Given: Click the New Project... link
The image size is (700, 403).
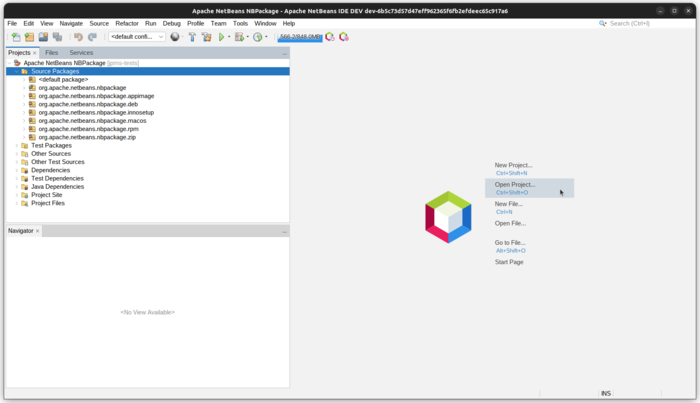Looking at the screenshot, I should (513, 165).
